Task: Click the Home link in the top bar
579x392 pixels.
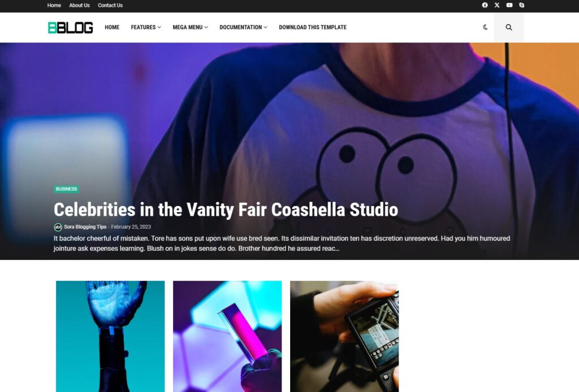Action: point(54,5)
